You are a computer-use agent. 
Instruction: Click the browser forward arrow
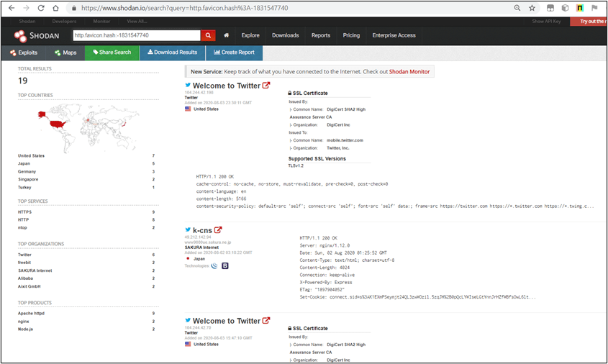point(26,8)
